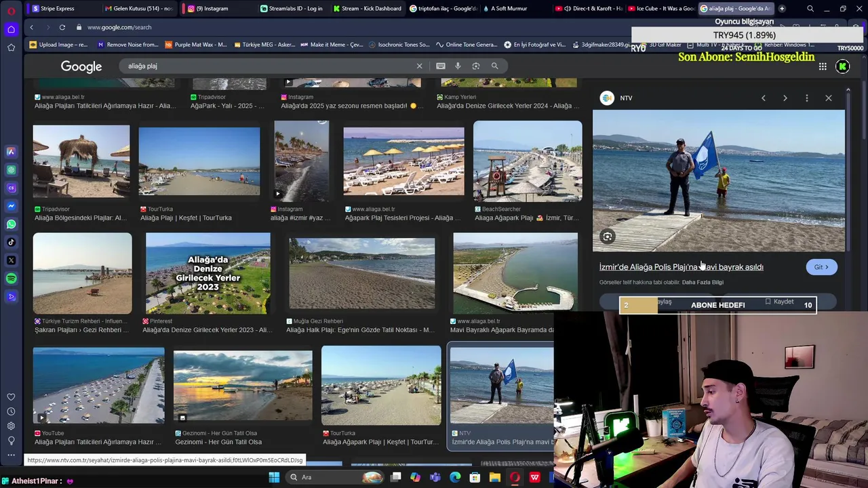This screenshot has height=488, width=868.
Task: Open the Opera GX menu logo
Action: click(x=11, y=11)
